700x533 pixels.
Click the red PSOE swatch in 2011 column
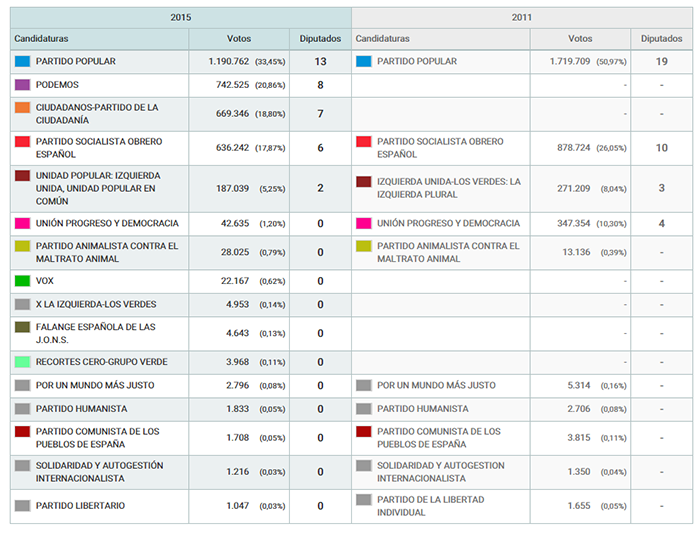point(364,142)
